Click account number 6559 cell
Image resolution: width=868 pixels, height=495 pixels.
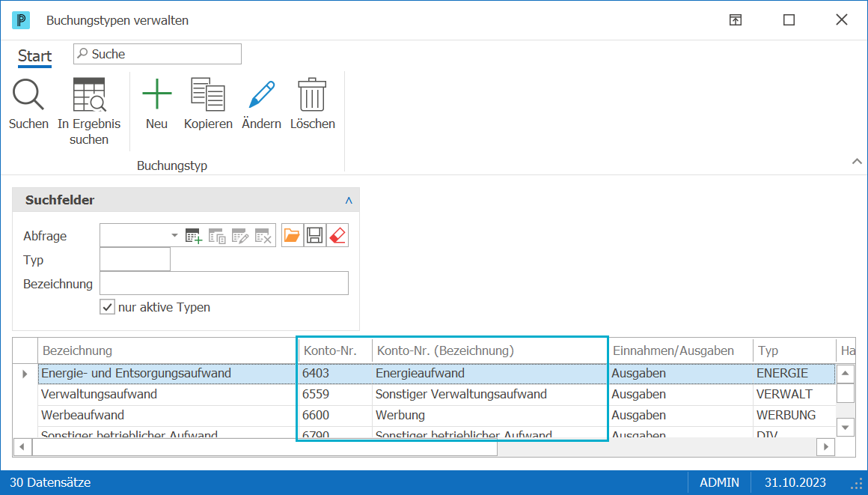click(x=335, y=394)
